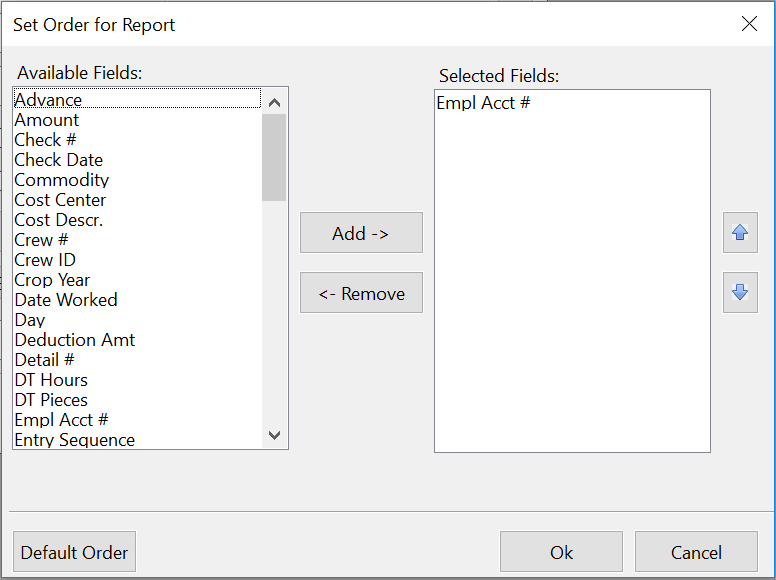Highlight the Crop Year field
This screenshot has height=580, width=776.
52,280
